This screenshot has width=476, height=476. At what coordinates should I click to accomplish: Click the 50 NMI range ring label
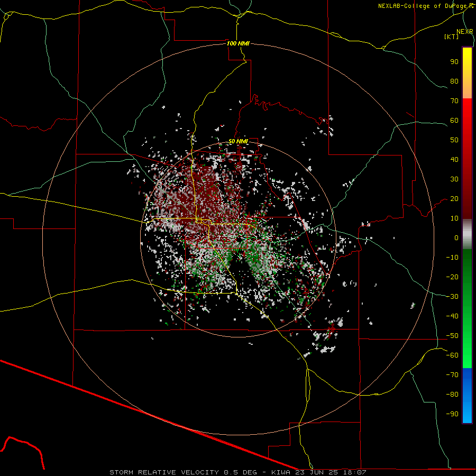click(238, 141)
